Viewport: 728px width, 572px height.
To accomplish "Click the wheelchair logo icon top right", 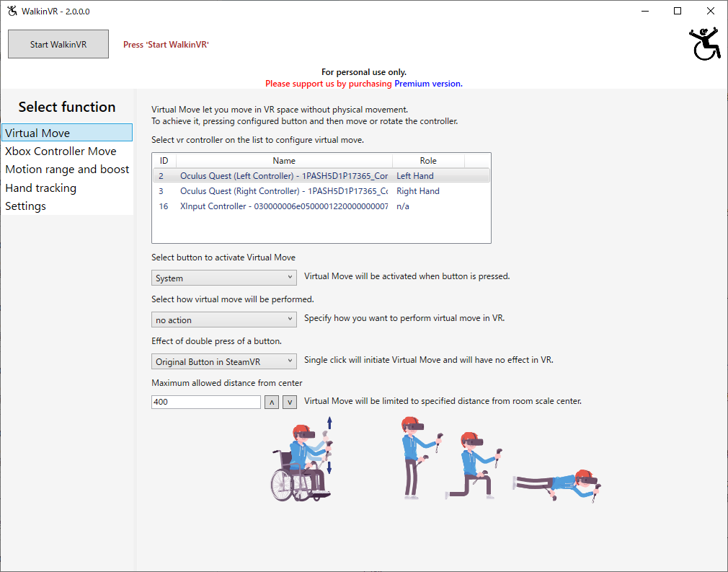I will pyautogui.click(x=705, y=44).
